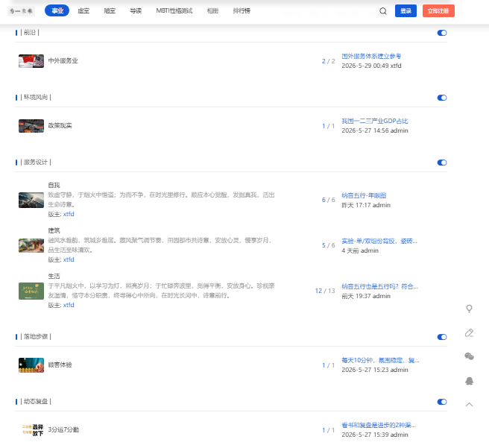Screen dimensions: 489x448
Task: Click the 环境风向 section heading
Action: click(x=36, y=97)
